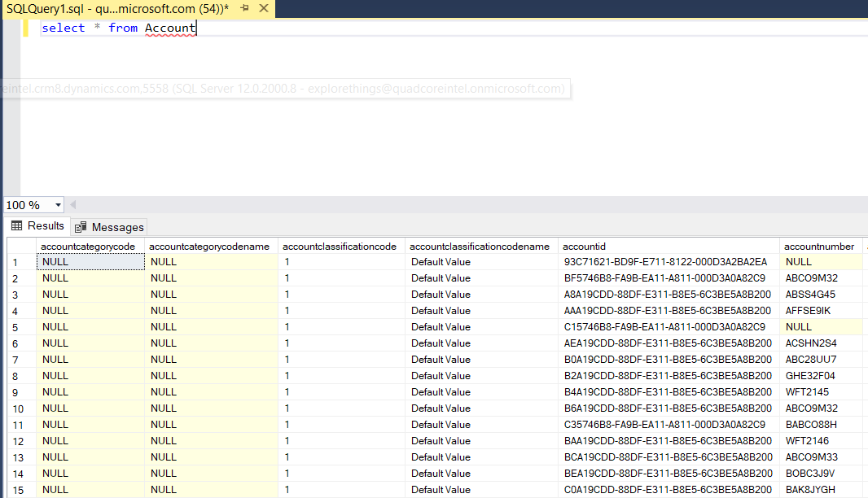Open the 100% zoom level dropdown

(56, 204)
